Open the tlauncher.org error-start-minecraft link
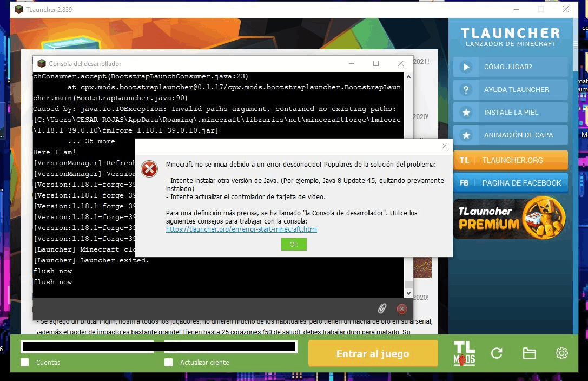 [x=241, y=229]
